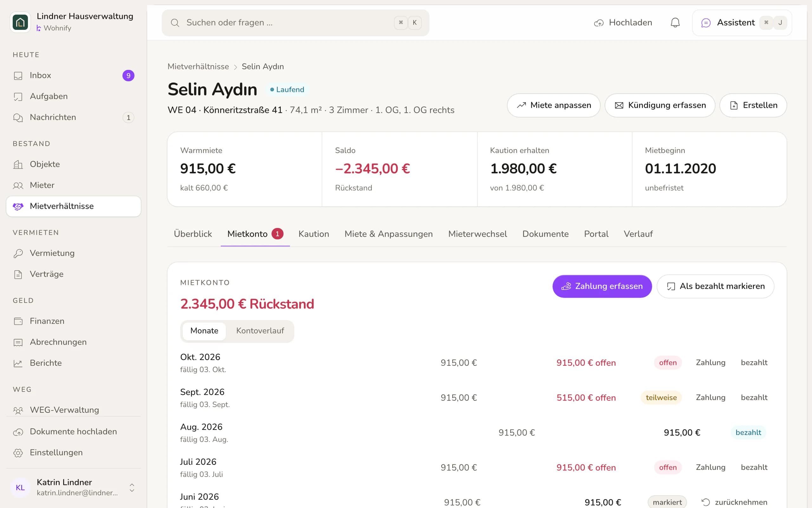Image resolution: width=812 pixels, height=508 pixels.
Task: Open Vermietung section
Action: (x=74, y=253)
